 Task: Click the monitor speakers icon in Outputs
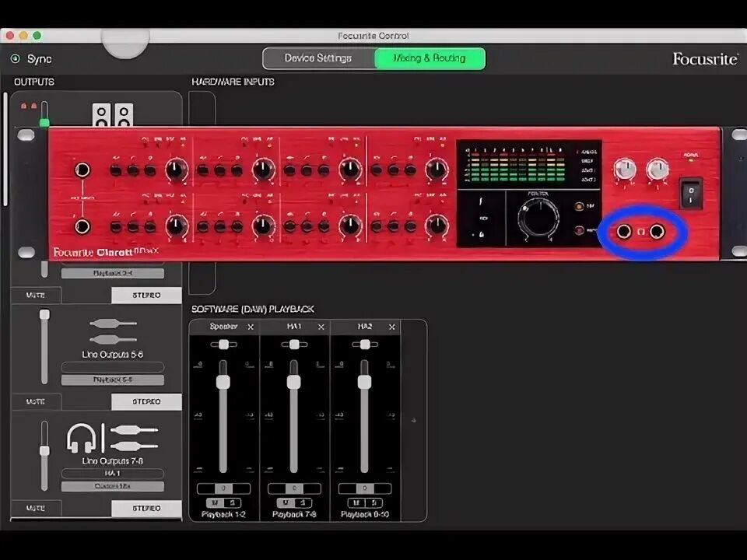point(113,115)
